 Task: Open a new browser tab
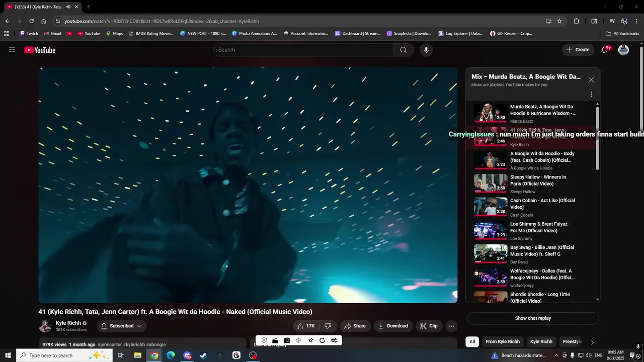[x=89, y=7]
